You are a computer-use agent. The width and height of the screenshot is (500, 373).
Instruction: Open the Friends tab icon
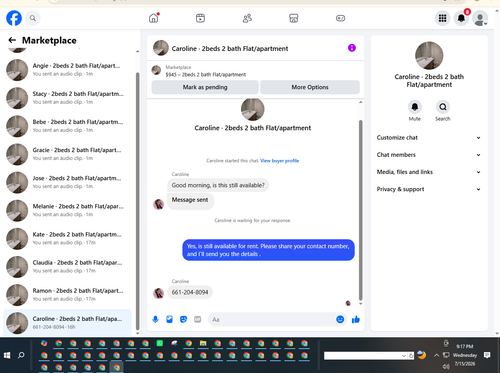click(247, 18)
